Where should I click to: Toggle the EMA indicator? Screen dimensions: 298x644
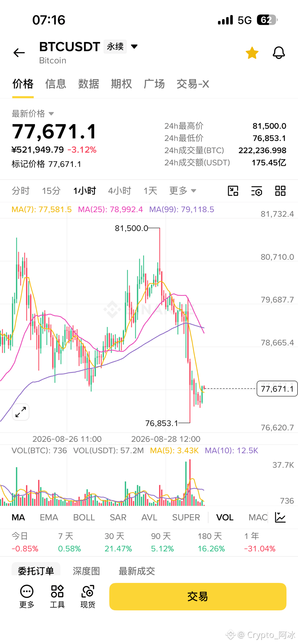point(49,517)
